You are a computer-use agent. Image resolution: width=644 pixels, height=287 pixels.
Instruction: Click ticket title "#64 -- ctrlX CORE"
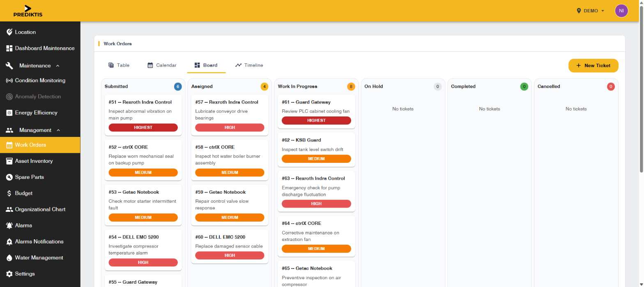(x=302, y=224)
